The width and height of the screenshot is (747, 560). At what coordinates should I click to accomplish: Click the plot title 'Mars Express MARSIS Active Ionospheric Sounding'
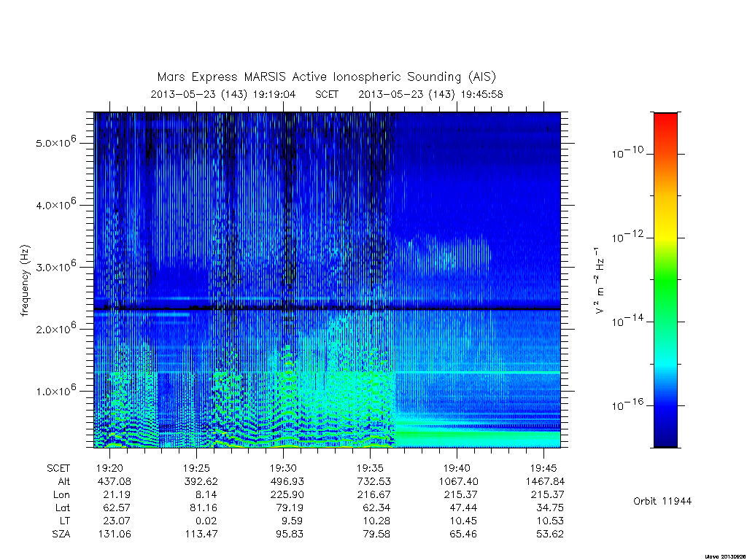[x=309, y=77]
